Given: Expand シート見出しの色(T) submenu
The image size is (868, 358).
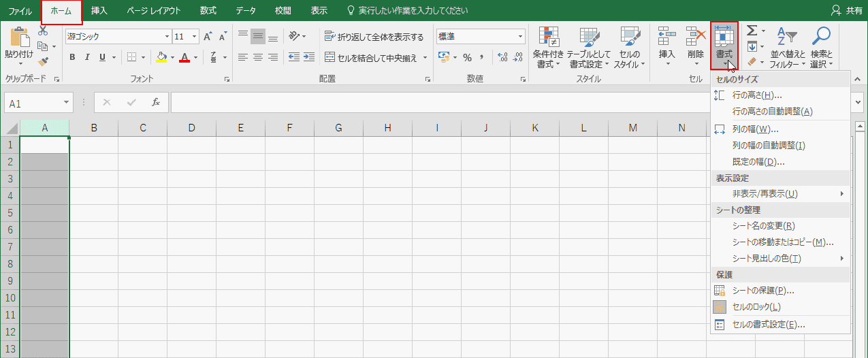Looking at the screenshot, I should coord(780,259).
